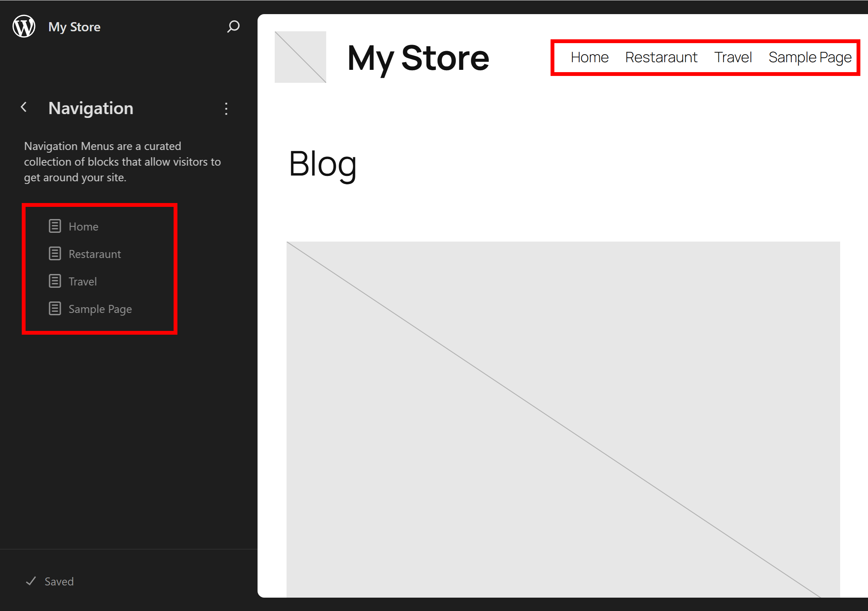This screenshot has width=868, height=611.
Task: Click the site logo placeholder image
Action: click(300, 57)
